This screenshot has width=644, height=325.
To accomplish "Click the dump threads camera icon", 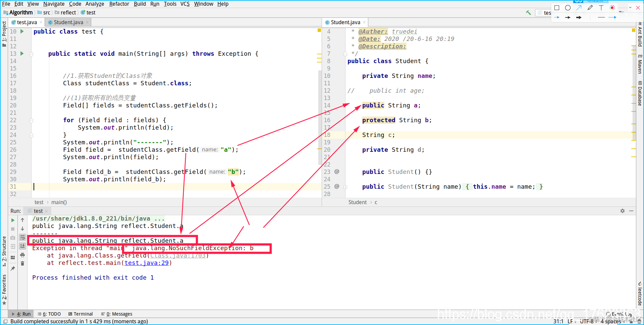I will point(13,238).
